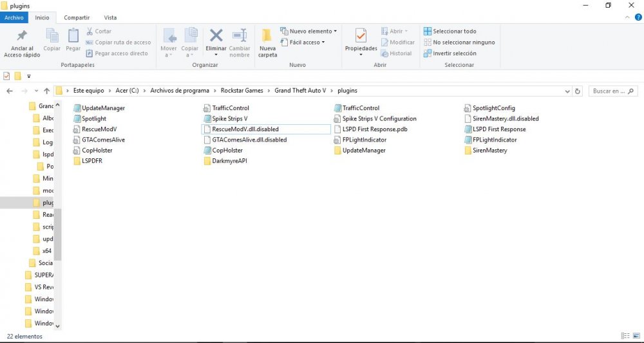Open the recent locations dropdown arrow
This screenshot has height=343, width=644.
click(36, 91)
